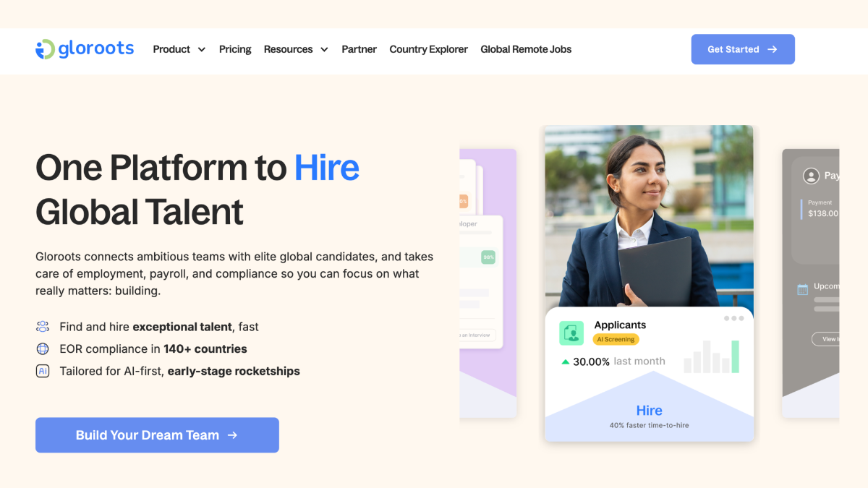The image size is (868, 488).
Task: Click the AI Screening yellow tag
Action: point(616,339)
